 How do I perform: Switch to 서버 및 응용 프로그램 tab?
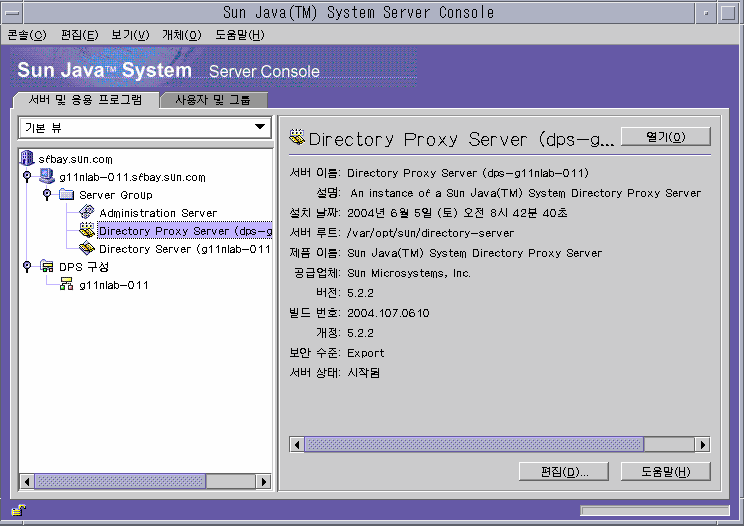pos(85,100)
